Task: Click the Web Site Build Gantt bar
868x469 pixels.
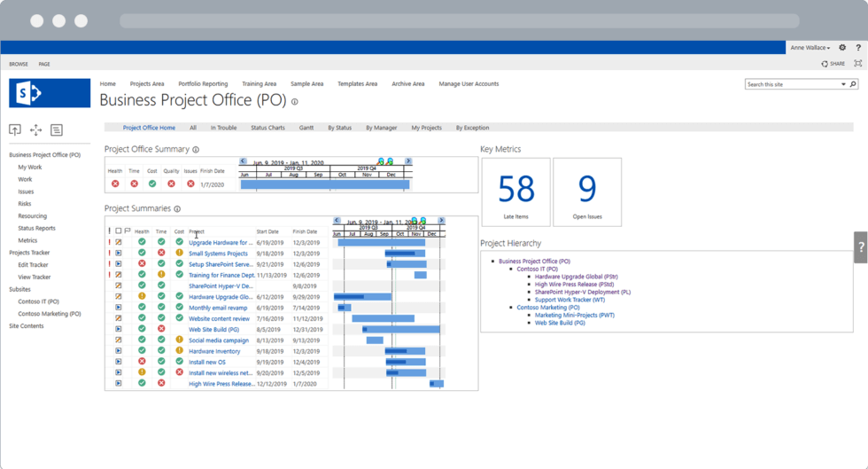Action: pos(401,330)
